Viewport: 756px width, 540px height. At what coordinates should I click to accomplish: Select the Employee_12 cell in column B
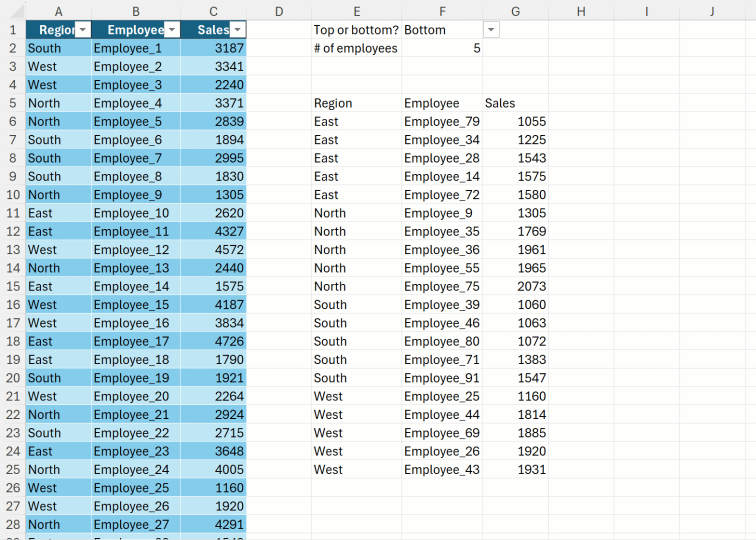135,250
